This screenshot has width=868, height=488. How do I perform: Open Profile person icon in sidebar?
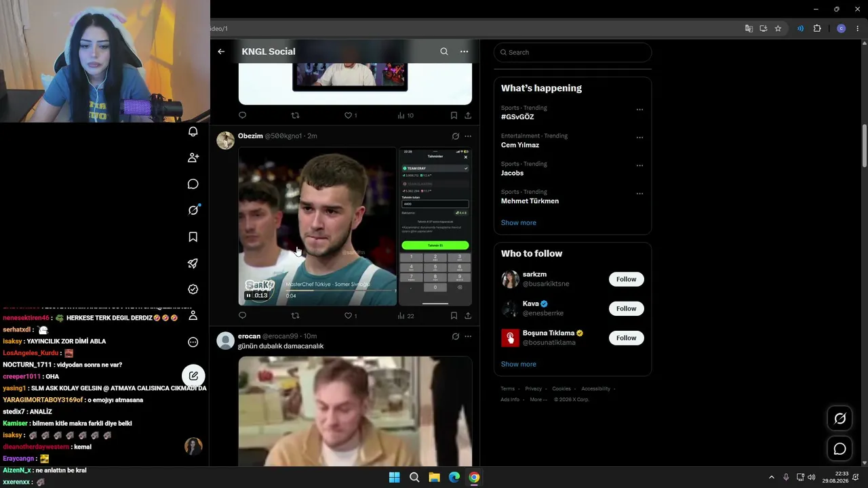point(193,316)
